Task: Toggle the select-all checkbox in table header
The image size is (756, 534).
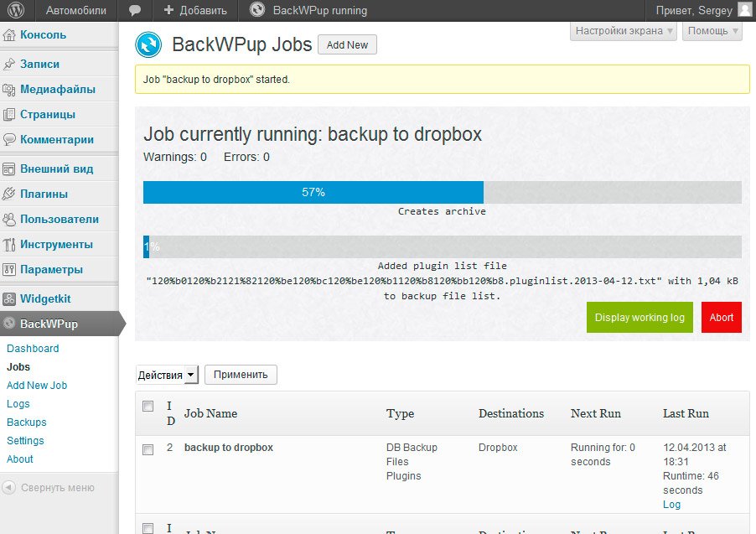Action: click(x=148, y=407)
